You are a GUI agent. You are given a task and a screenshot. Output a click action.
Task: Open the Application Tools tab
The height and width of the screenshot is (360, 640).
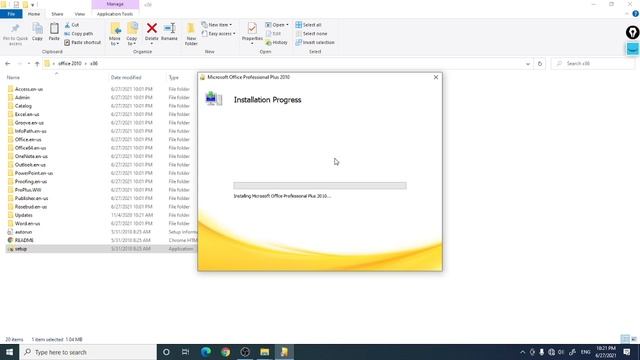point(115,14)
